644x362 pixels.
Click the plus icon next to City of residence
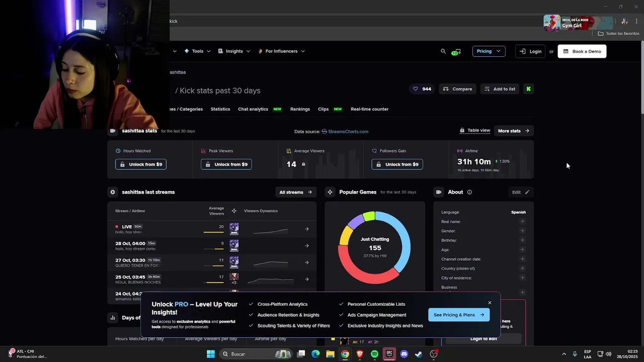[522, 278]
